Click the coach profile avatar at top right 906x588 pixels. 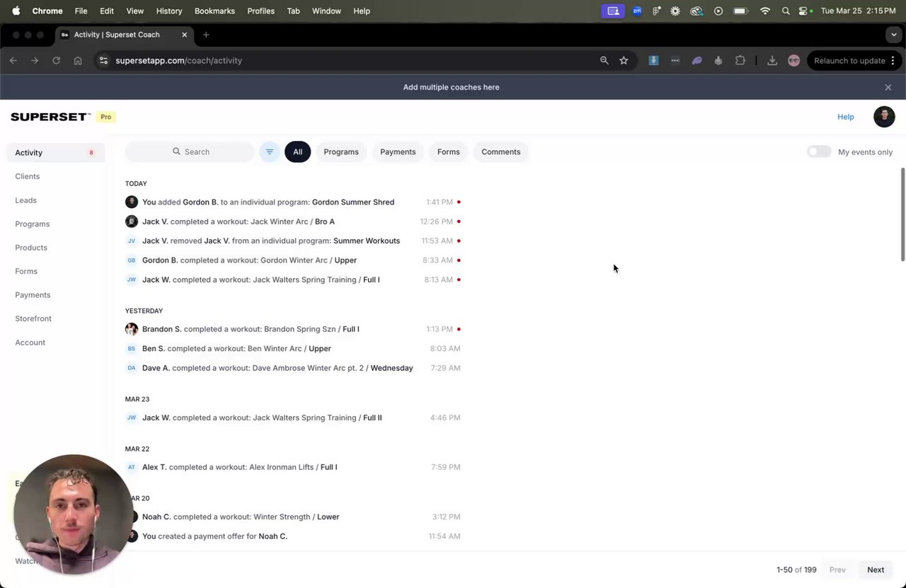pos(884,117)
